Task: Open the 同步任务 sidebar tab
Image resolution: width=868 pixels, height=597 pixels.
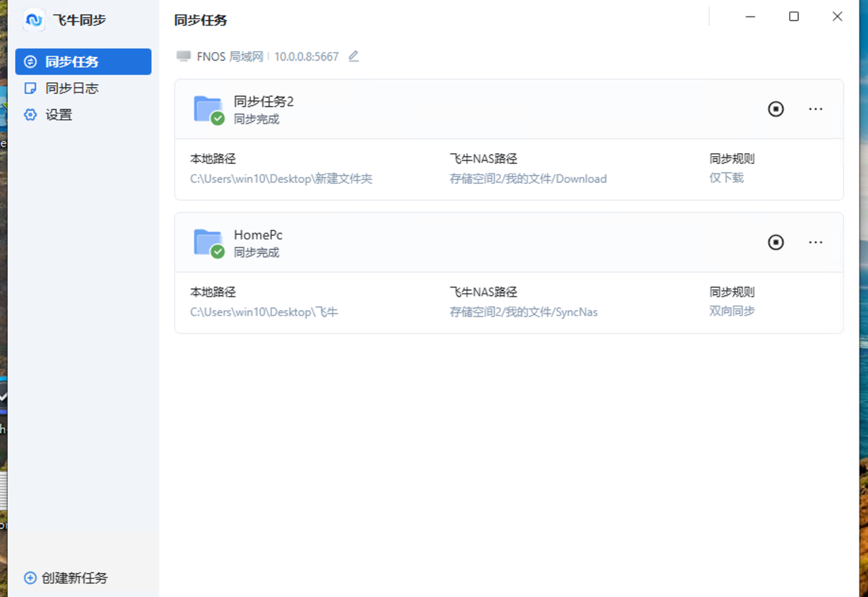Action: point(83,62)
